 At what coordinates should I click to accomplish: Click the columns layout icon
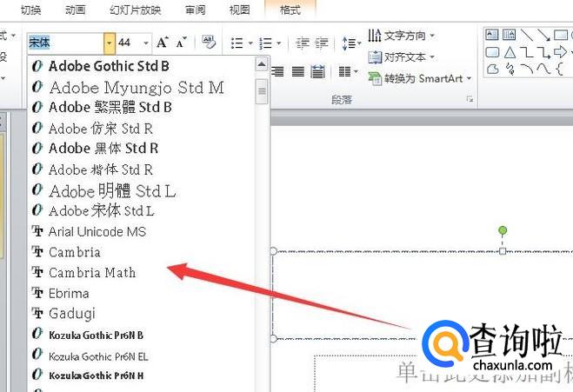[x=344, y=71]
